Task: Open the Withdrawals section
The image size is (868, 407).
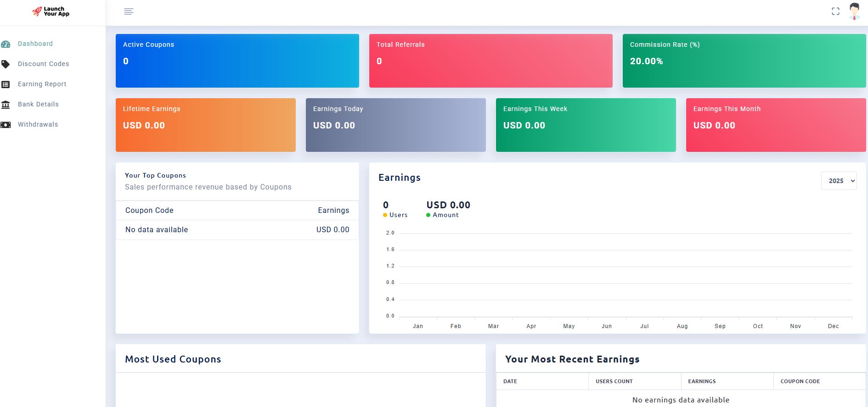Action: 38,124
